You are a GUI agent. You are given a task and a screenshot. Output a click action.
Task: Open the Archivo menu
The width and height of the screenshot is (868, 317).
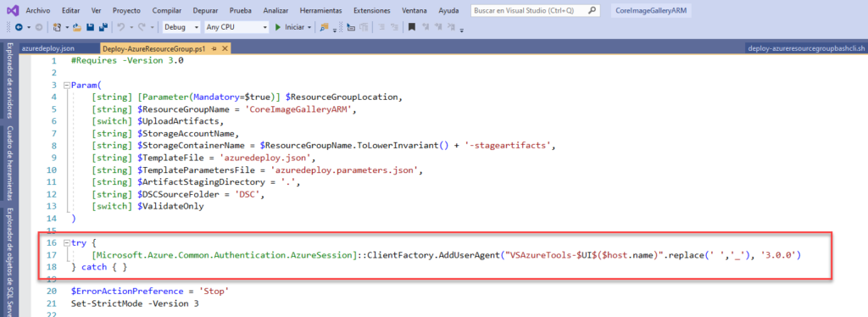[37, 10]
